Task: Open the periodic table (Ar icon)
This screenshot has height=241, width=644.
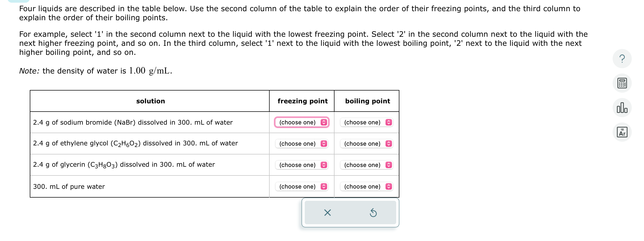Action: click(x=622, y=132)
